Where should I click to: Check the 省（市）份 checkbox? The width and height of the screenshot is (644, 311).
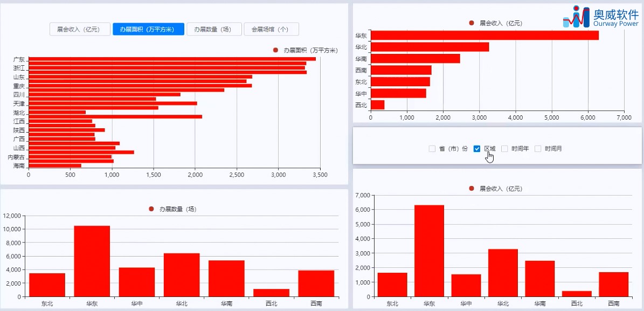click(432, 149)
